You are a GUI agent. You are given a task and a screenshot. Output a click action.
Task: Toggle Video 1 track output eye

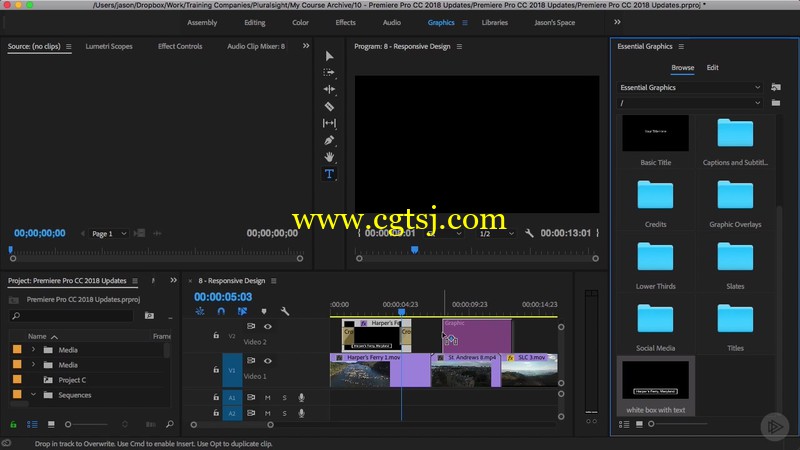(x=267, y=361)
